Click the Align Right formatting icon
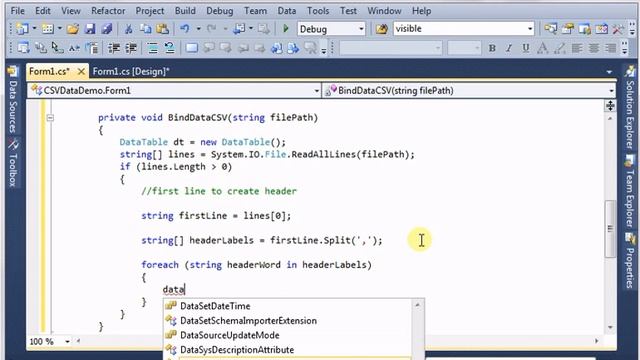The image size is (640, 360). point(611,48)
